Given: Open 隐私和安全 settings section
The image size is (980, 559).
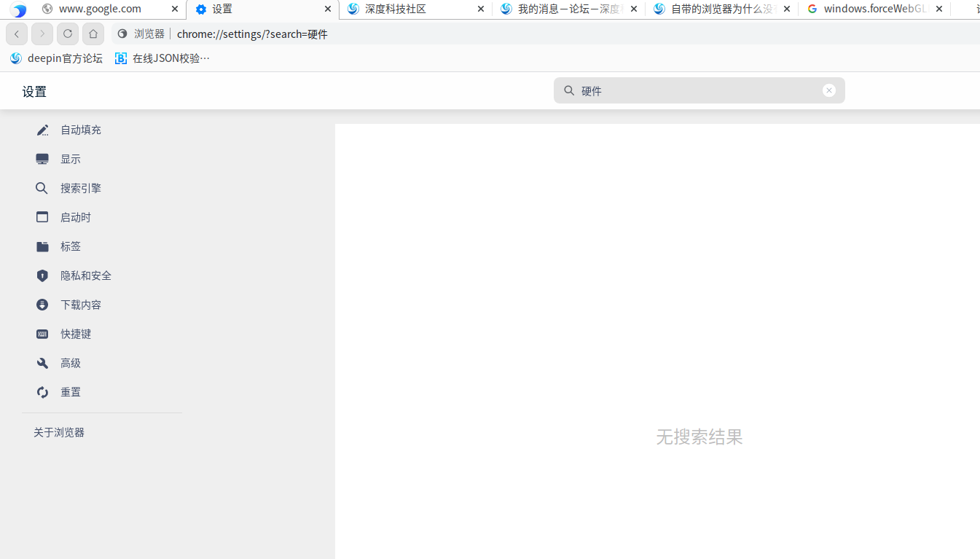Looking at the screenshot, I should pyautogui.click(x=86, y=275).
